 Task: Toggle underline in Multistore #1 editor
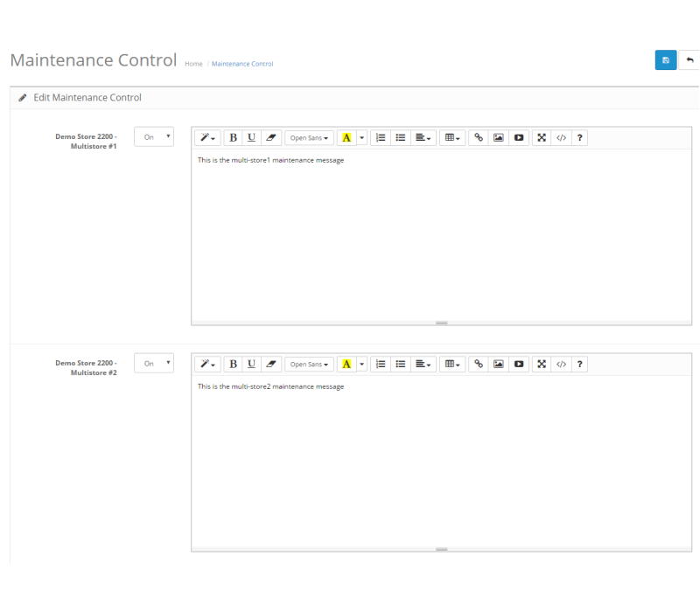(252, 138)
